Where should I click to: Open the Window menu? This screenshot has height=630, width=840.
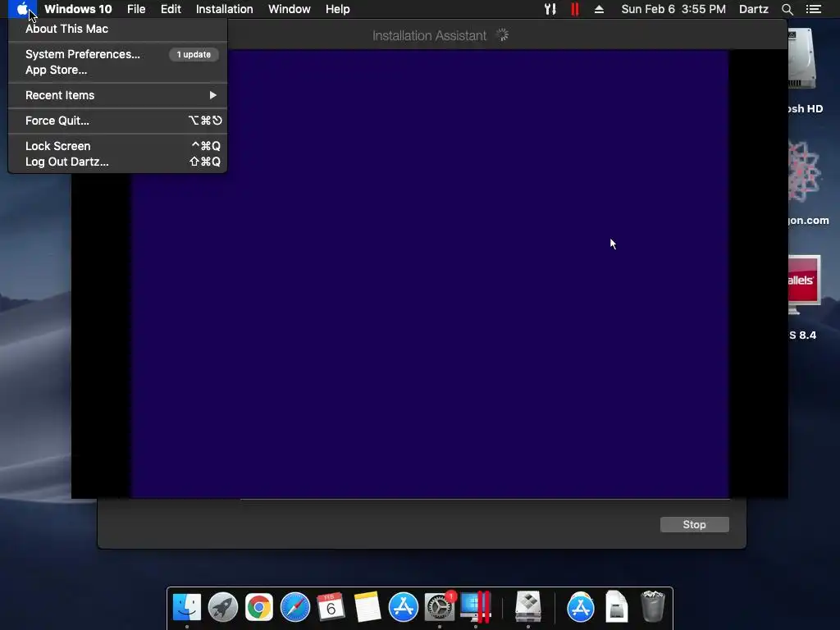[x=290, y=9]
